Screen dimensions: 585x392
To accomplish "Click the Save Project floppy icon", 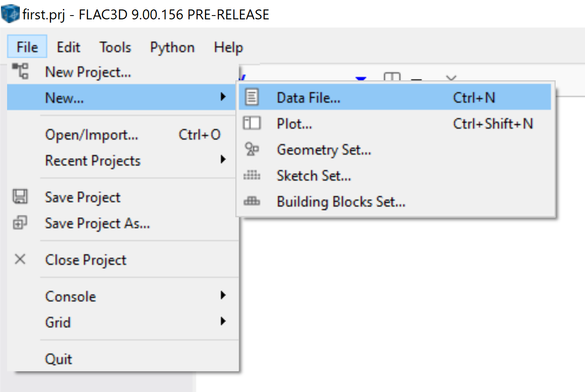I will click(x=20, y=197).
